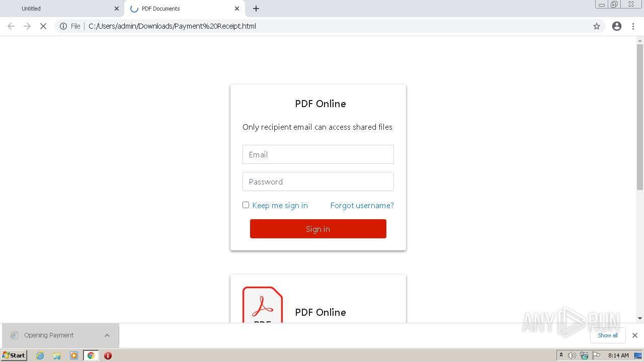Click the vertical scrollbar thumb
Screen dimensions: 644x362
pyautogui.click(x=640, y=117)
